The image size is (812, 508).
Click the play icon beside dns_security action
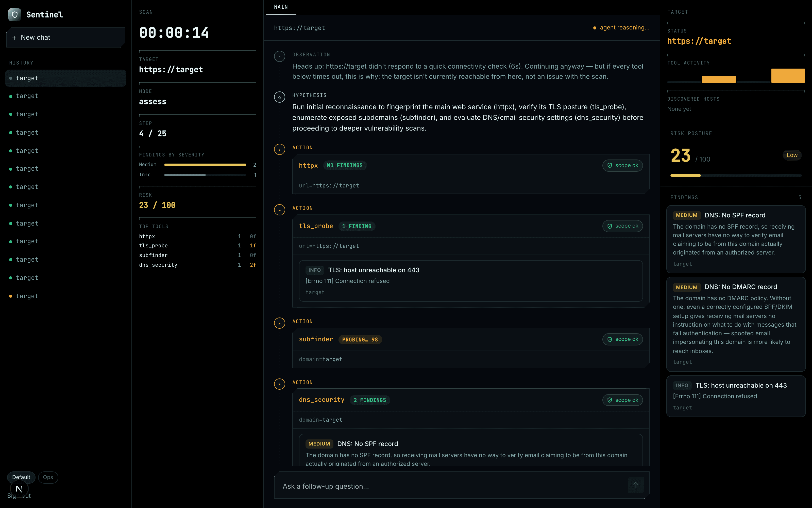[279, 384]
